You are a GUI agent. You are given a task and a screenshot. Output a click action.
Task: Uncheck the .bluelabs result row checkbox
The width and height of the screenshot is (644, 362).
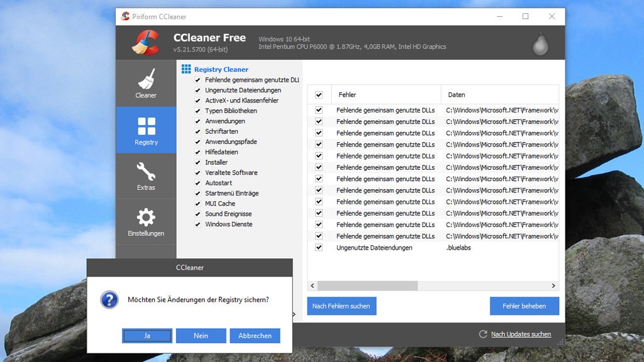pos(319,248)
